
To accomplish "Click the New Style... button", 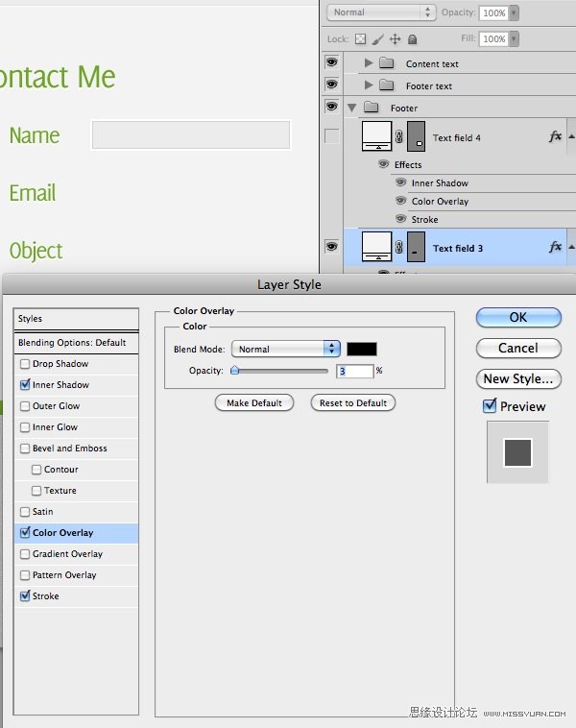I will click(518, 378).
